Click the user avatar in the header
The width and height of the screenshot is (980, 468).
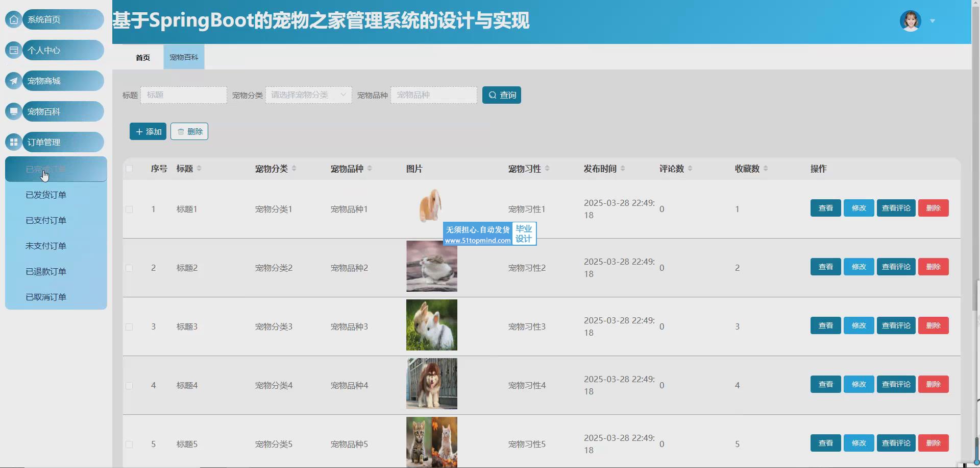pyautogui.click(x=910, y=21)
